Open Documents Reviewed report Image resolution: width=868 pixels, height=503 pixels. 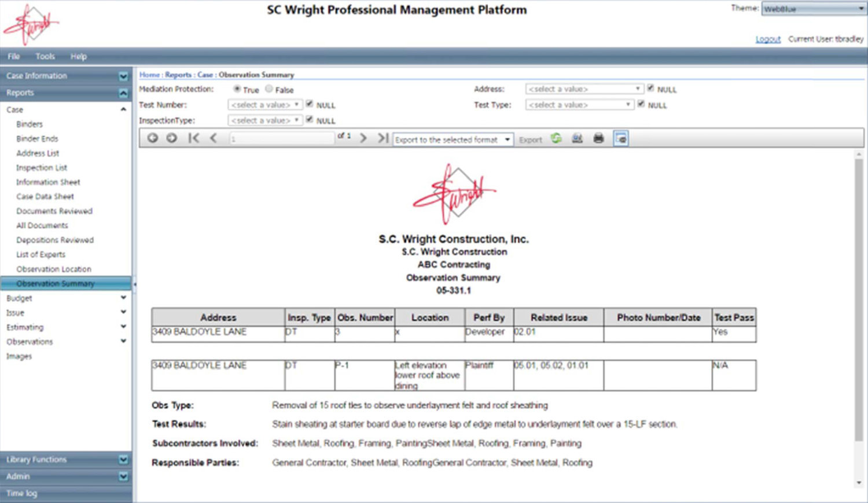[x=54, y=211]
